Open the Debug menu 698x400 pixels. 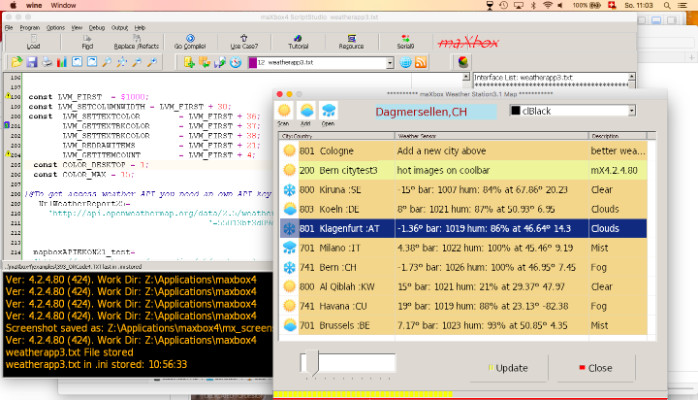click(x=97, y=28)
